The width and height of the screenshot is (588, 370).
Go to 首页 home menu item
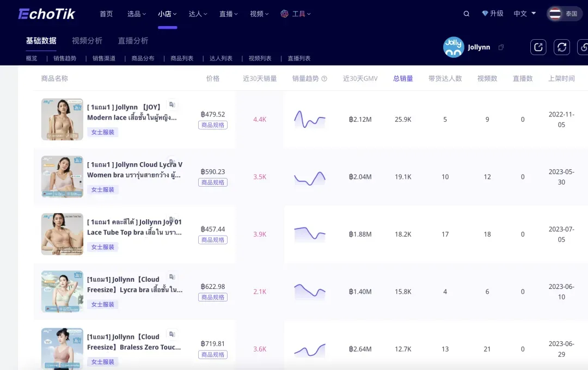coord(106,14)
